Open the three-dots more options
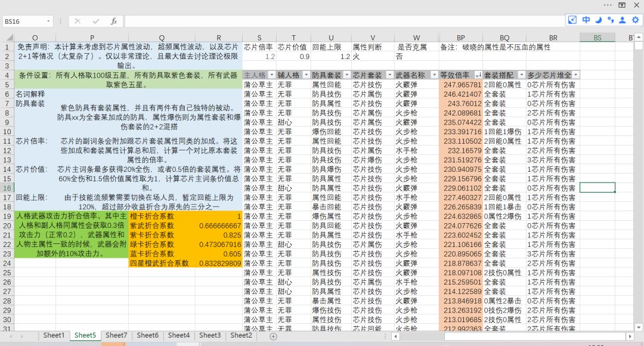This screenshot has height=346, width=644. (x=608, y=5)
